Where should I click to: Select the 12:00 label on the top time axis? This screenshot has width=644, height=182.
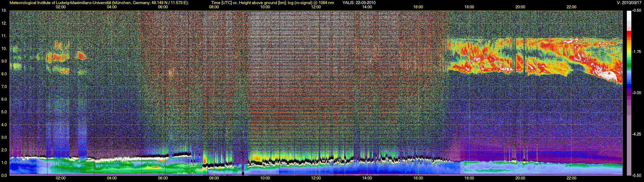(x=316, y=7)
